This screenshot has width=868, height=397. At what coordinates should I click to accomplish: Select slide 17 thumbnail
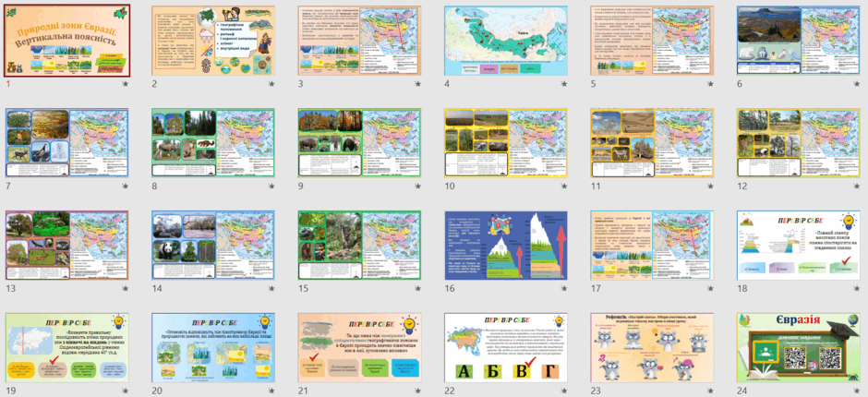pyautogui.click(x=652, y=246)
